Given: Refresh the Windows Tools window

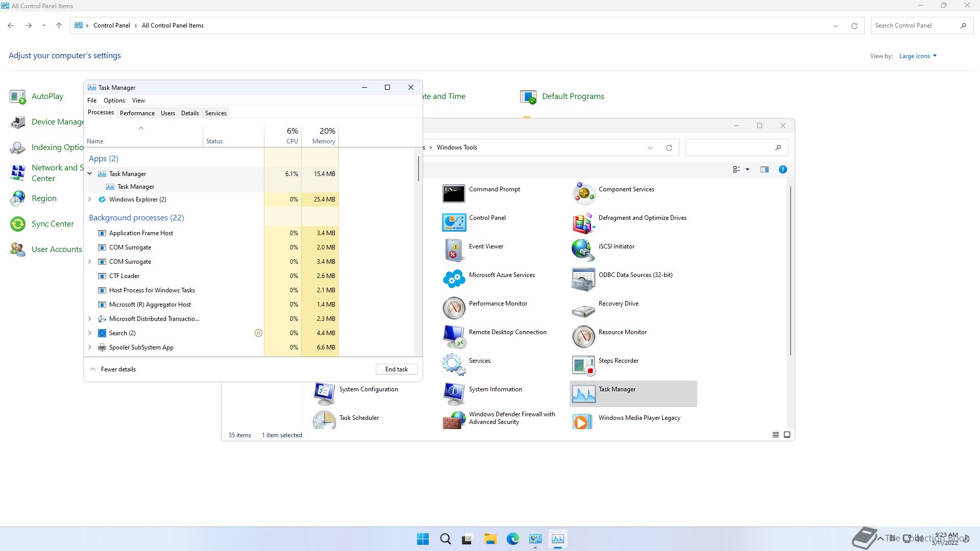Looking at the screenshot, I should pos(669,148).
